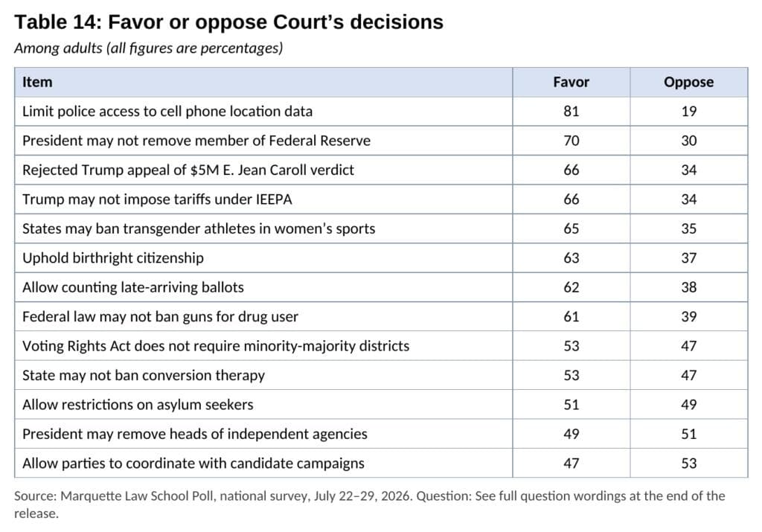Select the Favor column header
762x532 pixels.
(571, 82)
